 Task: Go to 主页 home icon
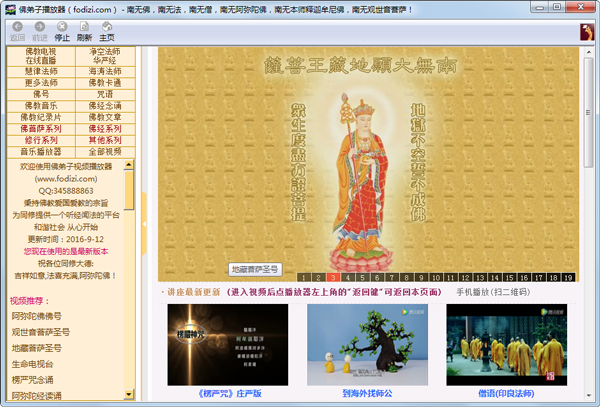(x=107, y=26)
